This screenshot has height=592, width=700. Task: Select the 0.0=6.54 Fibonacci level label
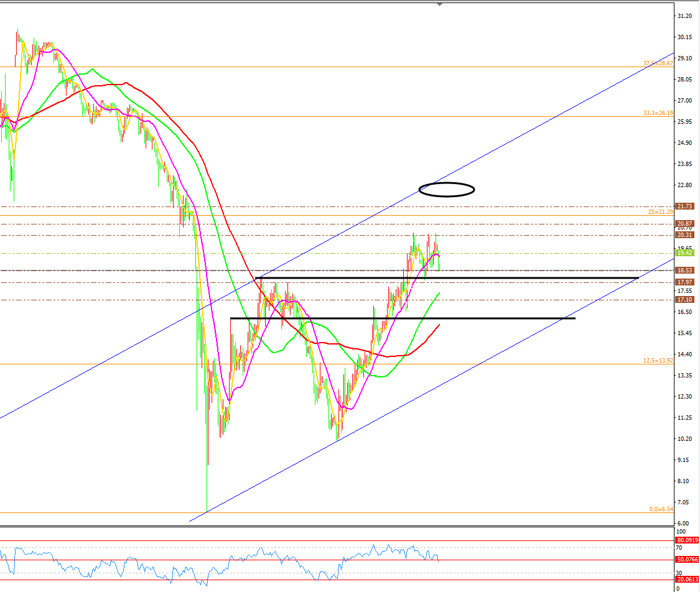coord(661,509)
